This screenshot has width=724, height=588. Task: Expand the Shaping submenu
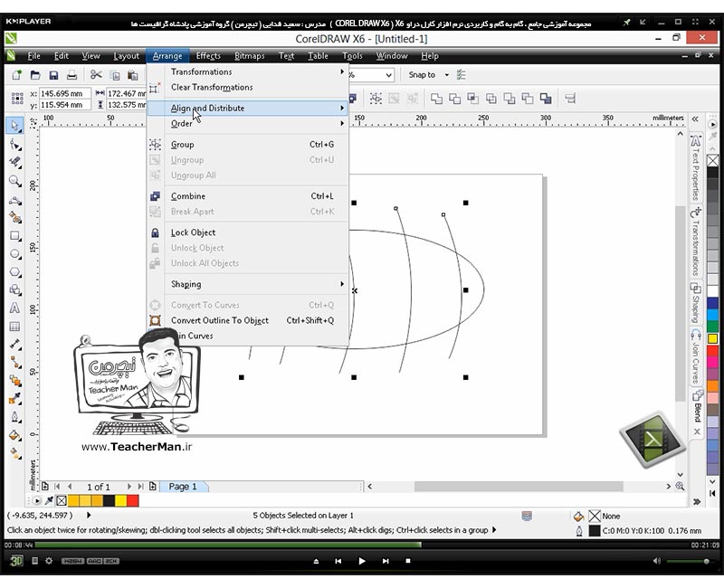coord(247,284)
